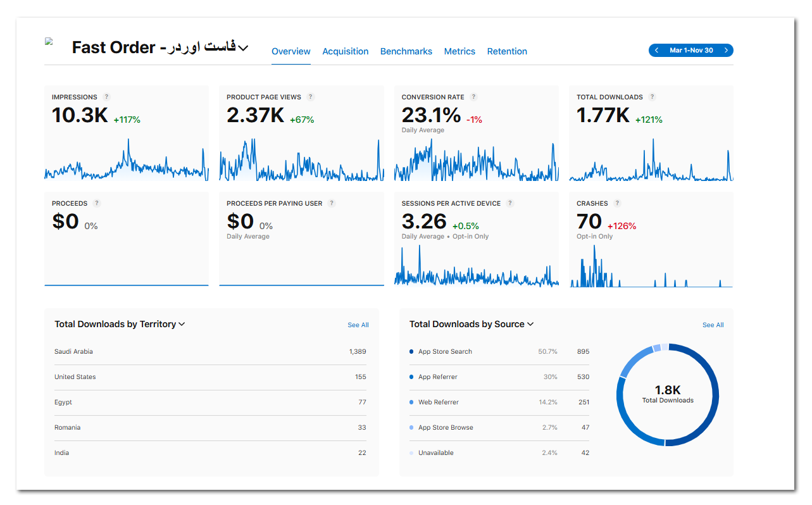Click the 50.7% App Store Search percentage
812x505 pixels.
pos(548,352)
